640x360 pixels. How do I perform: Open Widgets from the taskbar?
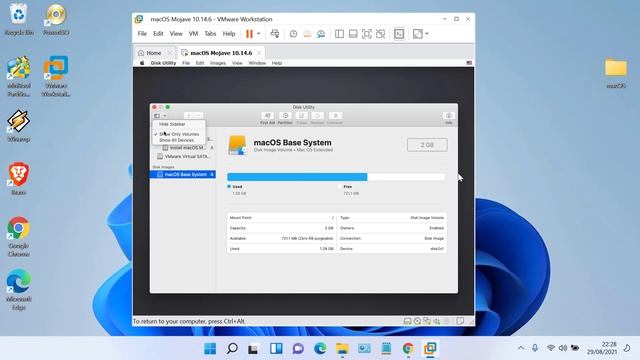click(276, 349)
